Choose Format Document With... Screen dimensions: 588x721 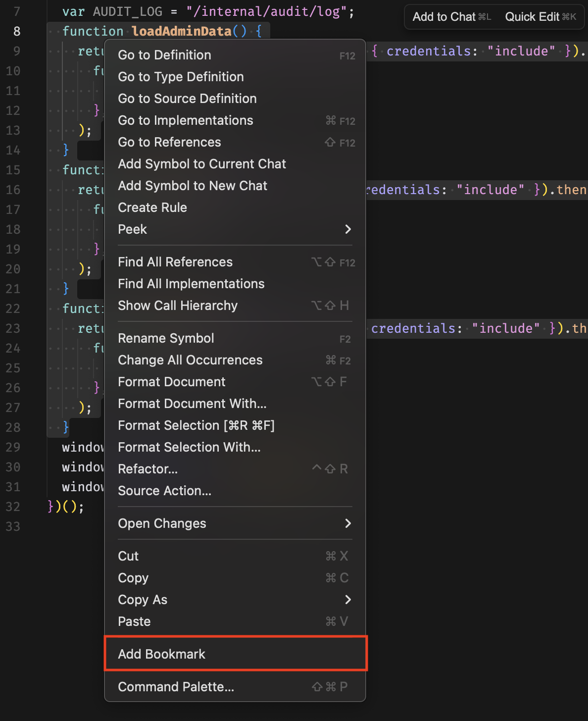tap(235, 404)
